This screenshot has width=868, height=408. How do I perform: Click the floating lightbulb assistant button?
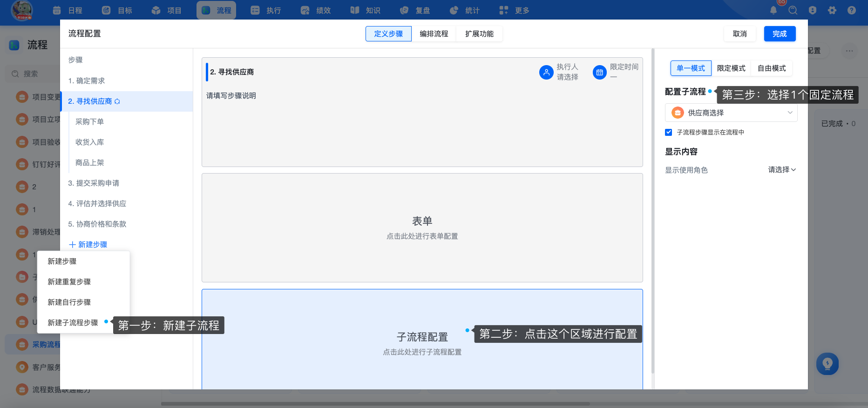[x=827, y=364]
